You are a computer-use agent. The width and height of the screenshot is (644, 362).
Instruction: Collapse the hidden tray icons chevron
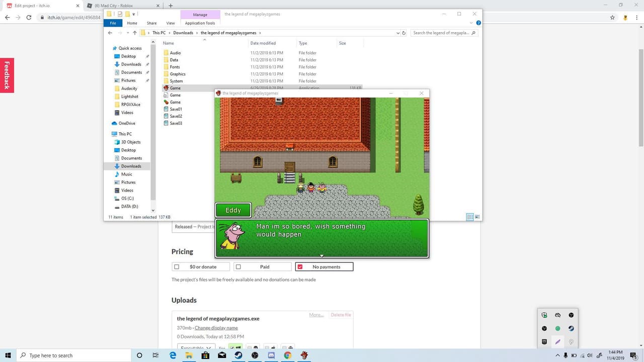point(557,355)
